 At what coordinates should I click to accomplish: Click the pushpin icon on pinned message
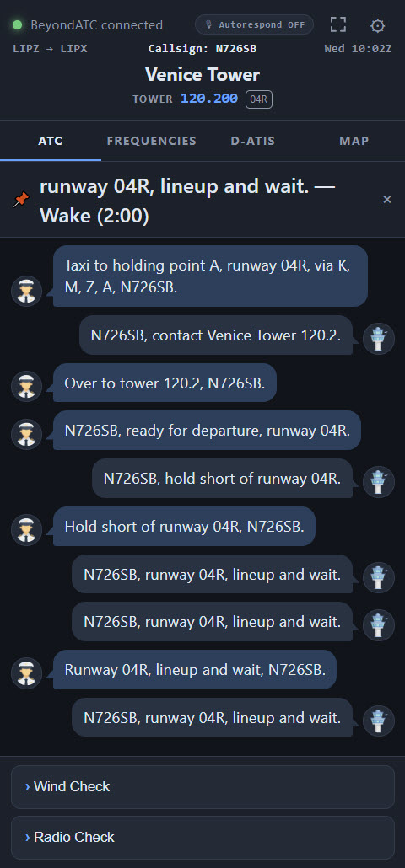click(21, 200)
